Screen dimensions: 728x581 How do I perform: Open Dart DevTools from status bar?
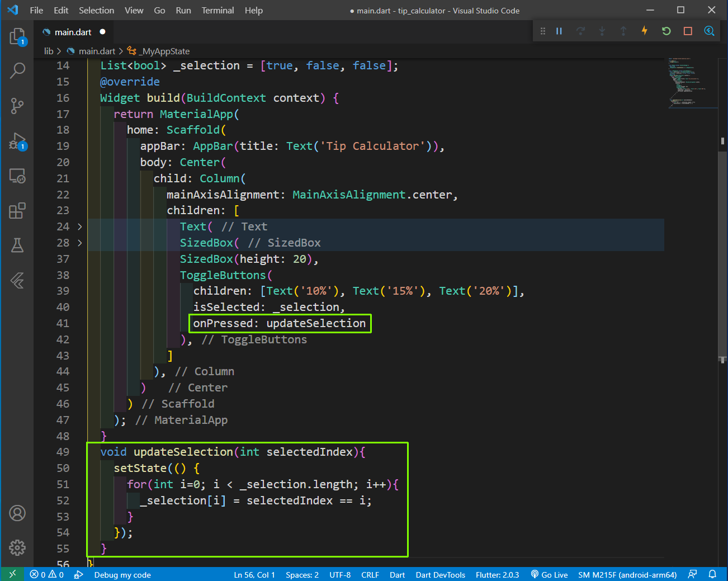click(440, 575)
